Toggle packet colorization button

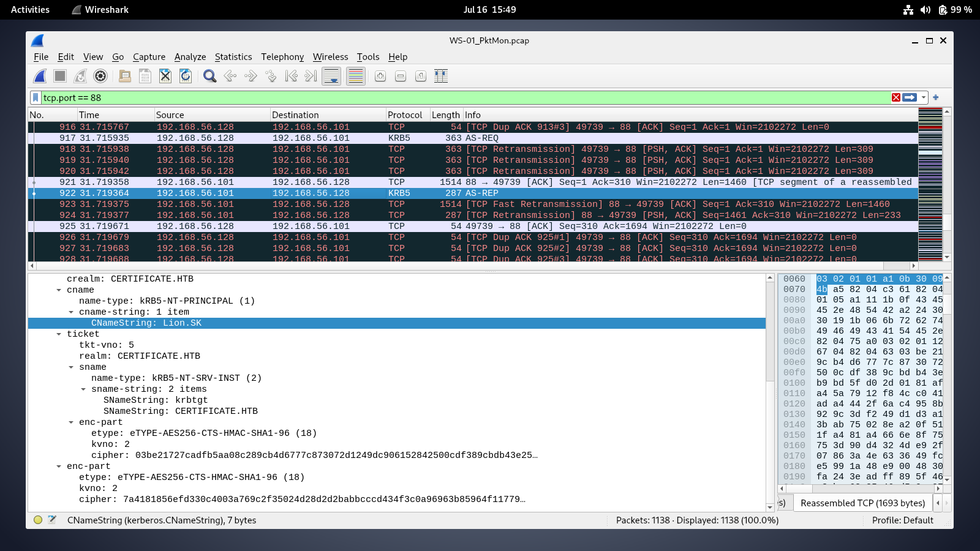(355, 76)
